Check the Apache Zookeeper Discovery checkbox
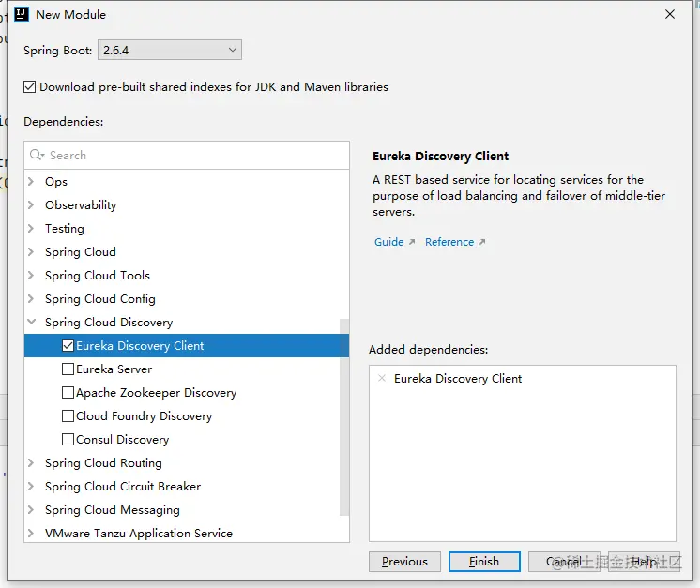 tap(68, 393)
